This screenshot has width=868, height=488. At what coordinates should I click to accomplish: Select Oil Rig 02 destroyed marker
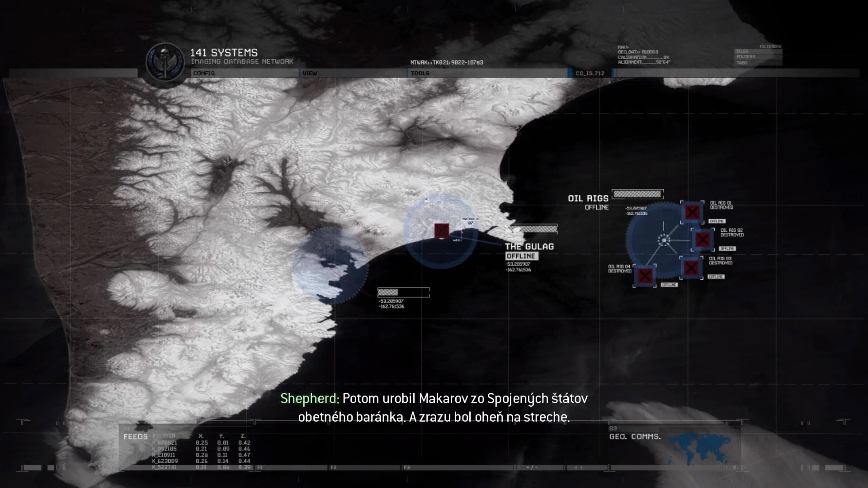(x=703, y=239)
